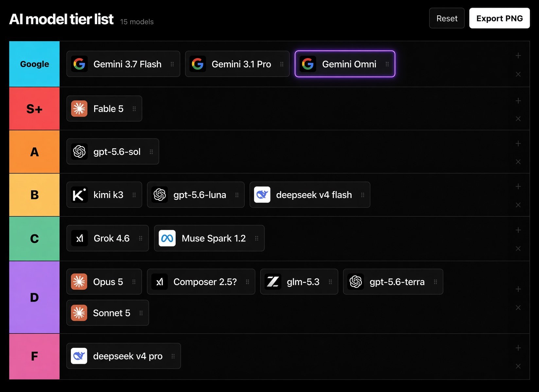539x392 pixels.
Task: Click the xAI logo on Grok 4.6
Action: click(x=79, y=238)
